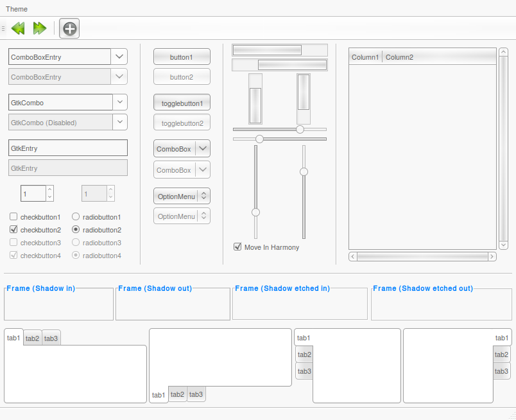This screenshot has width=516, height=420.
Task: Click the disabled togglebutton2
Action: pos(182,122)
